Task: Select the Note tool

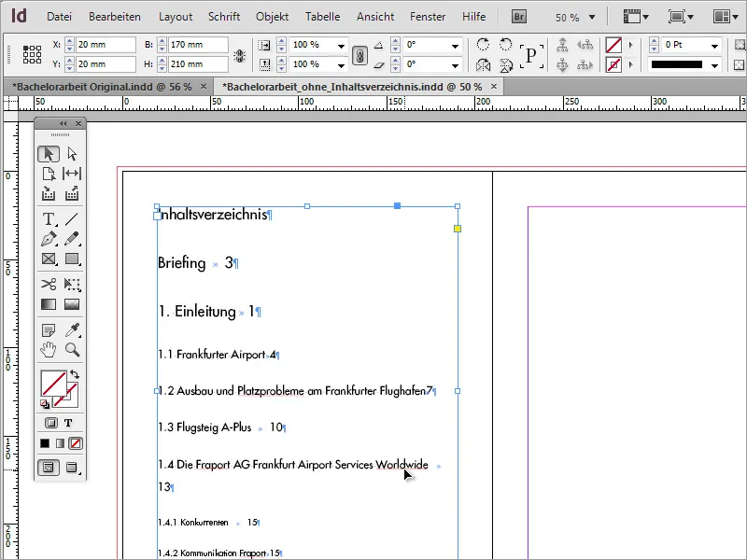Action: coord(49,329)
